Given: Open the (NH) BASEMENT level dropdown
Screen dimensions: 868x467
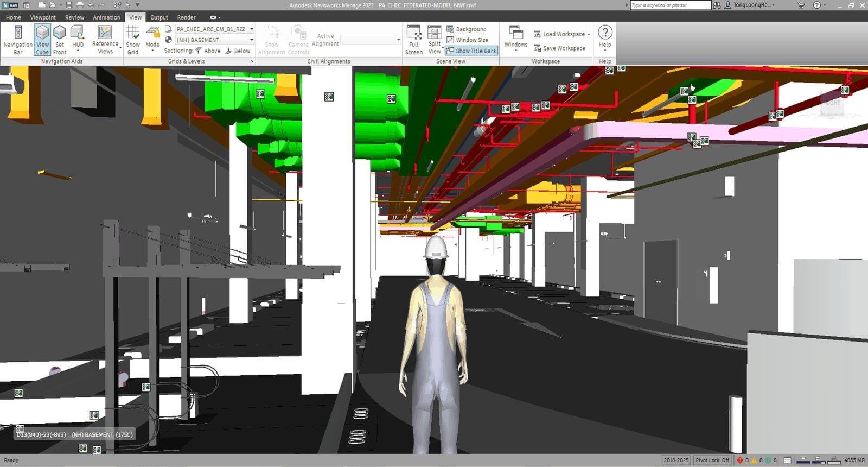Looking at the screenshot, I should (x=215, y=40).
